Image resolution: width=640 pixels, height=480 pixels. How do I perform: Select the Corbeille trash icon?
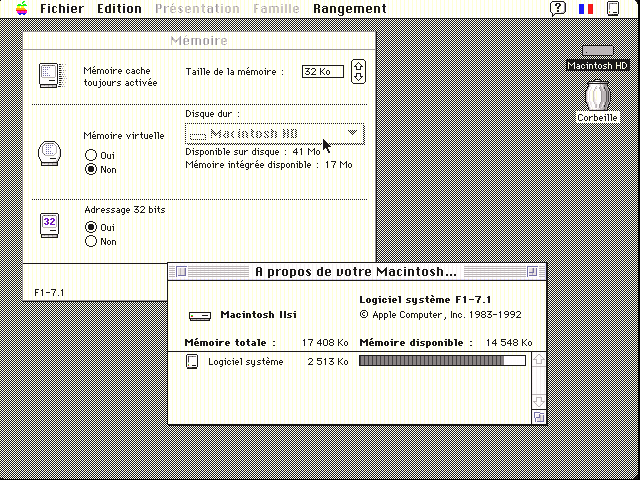point(598,95)
